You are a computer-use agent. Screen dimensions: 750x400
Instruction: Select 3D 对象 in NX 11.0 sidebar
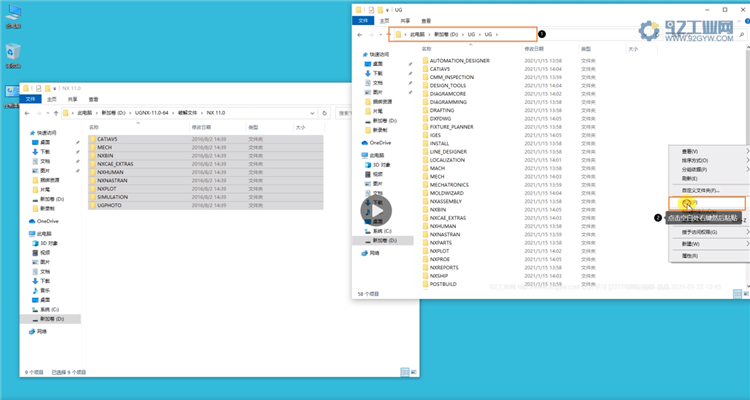click(45, 243)
